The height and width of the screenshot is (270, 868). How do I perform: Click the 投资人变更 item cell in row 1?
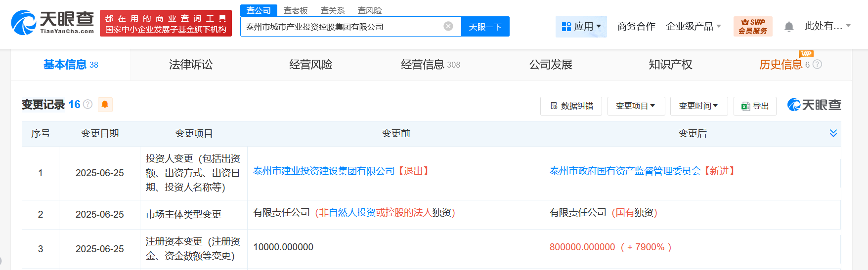point(193,173)
